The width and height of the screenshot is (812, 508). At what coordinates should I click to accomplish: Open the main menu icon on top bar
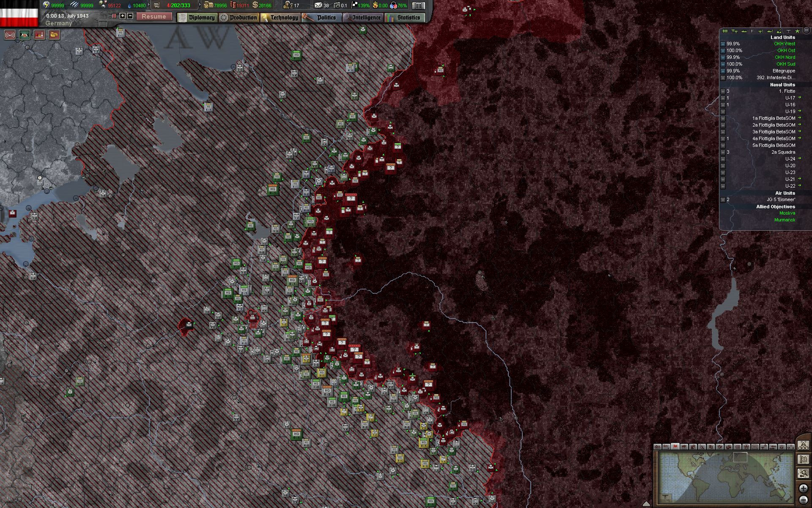point(418,6)
